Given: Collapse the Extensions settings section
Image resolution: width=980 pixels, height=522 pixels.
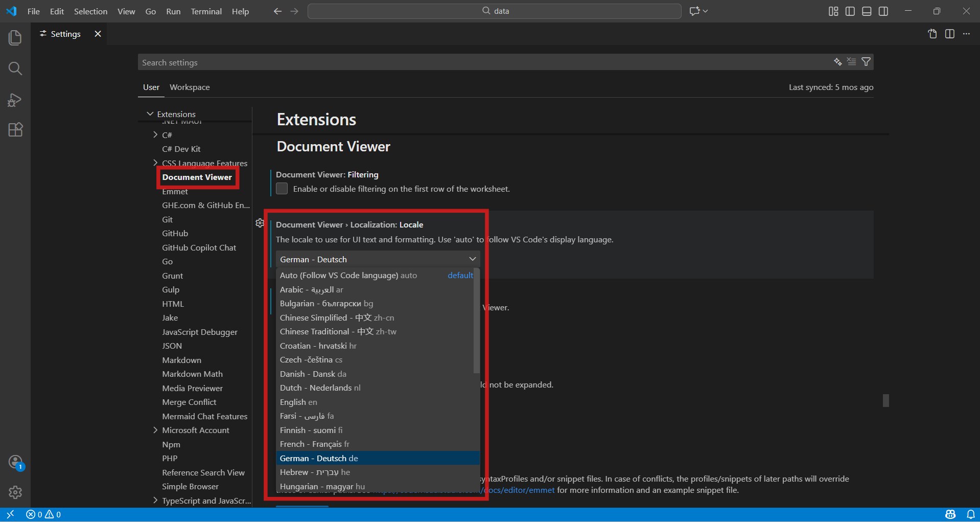Looking at the screenshot, I should pos(150,114).
